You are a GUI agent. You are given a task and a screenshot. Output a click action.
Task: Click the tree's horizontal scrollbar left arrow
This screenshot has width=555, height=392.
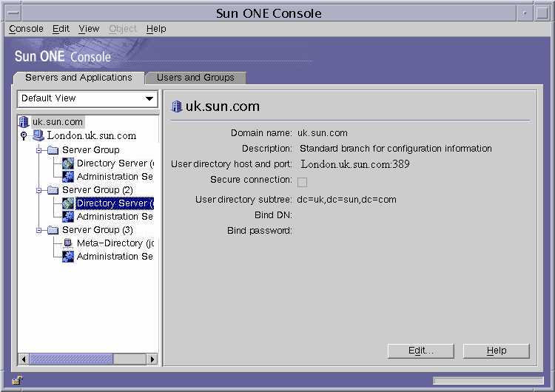coord(24,359)
